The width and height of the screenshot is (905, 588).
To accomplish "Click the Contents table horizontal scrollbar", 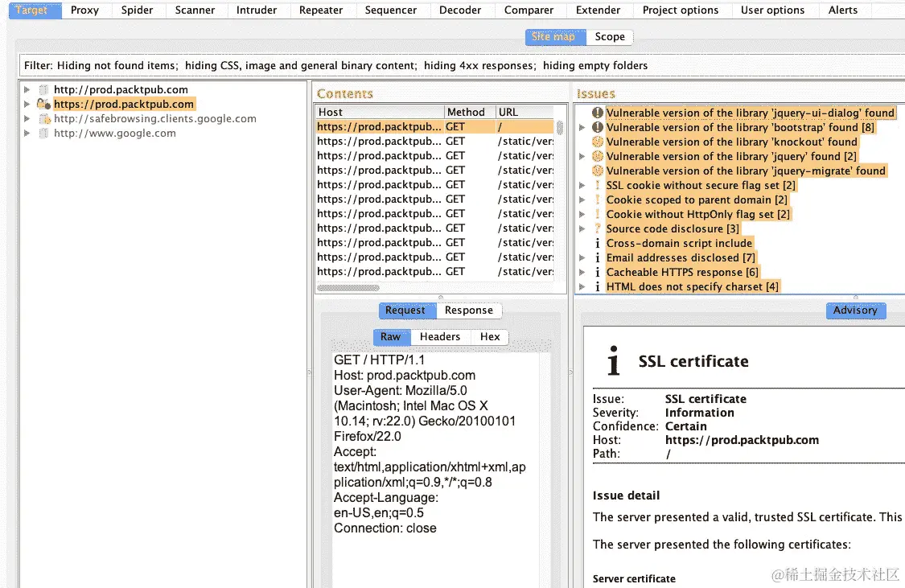I will click(x=348, y=287).
